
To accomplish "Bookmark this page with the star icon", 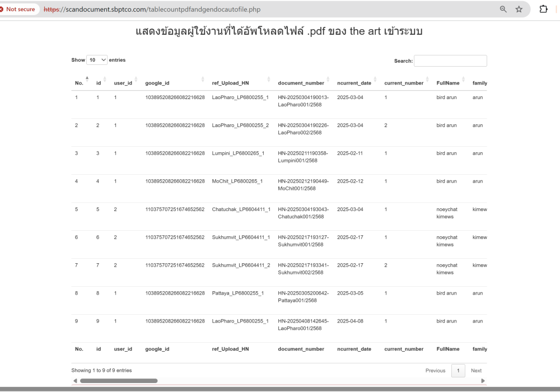I will tap(519, 10).
